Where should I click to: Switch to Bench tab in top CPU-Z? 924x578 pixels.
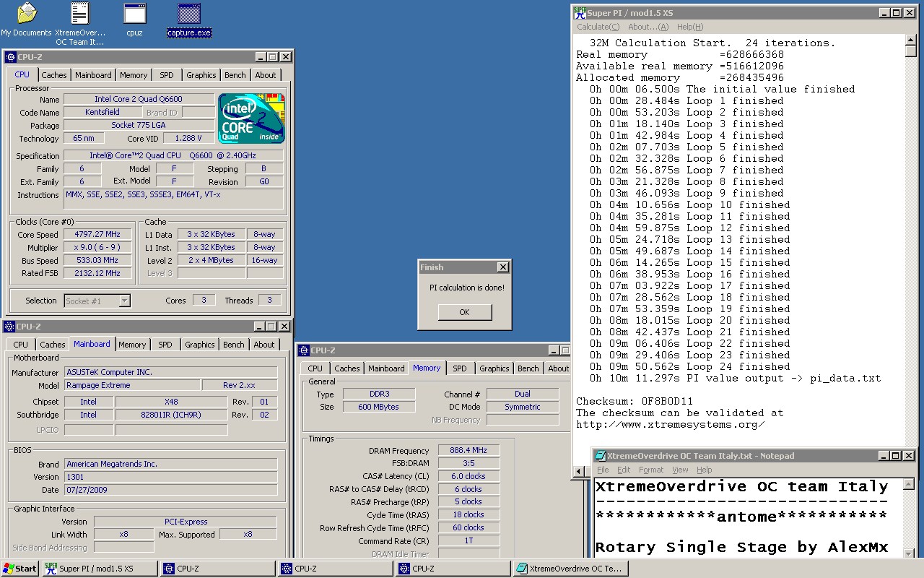pyautogui.click(x=235, y=75)
